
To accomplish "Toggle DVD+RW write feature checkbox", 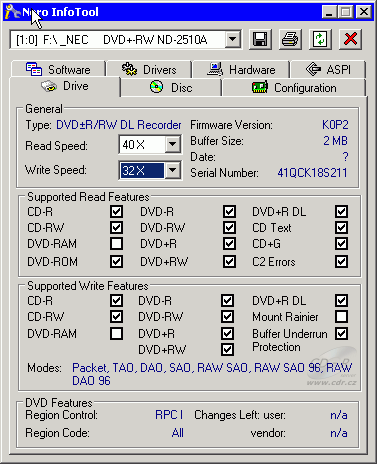I will pyautogui.click(x=227, y=350).
